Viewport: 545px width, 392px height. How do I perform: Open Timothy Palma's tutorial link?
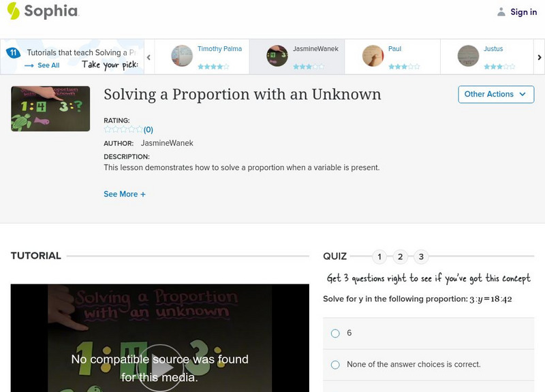pos(219,49)
